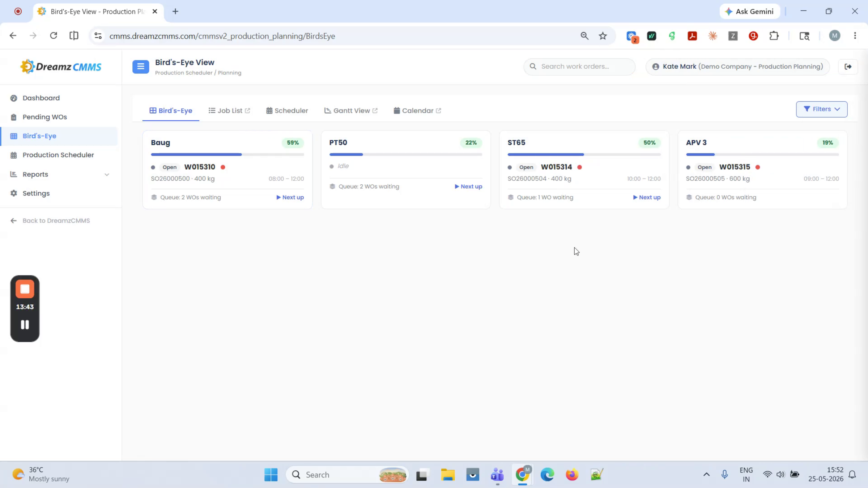Stop the screen recording
Image resolution: width=868 pixels, height=488 pixels.
[x=25, y=289]
